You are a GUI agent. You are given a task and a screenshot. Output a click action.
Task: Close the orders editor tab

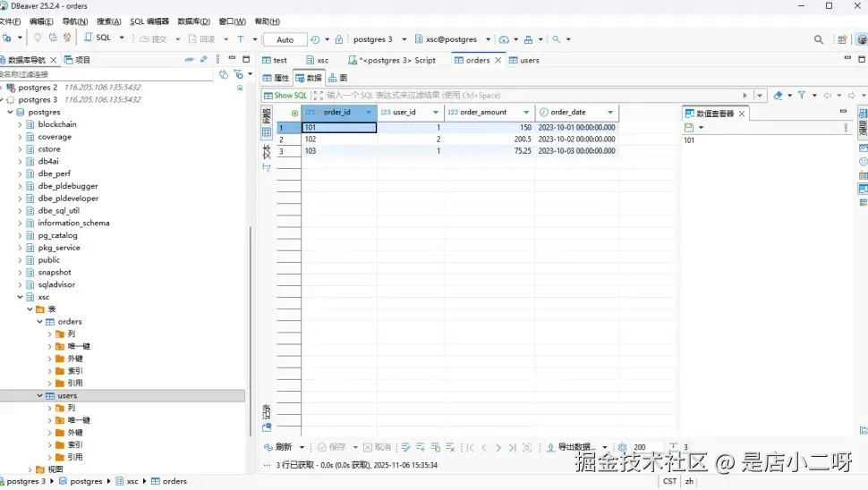tap(498, 60)
